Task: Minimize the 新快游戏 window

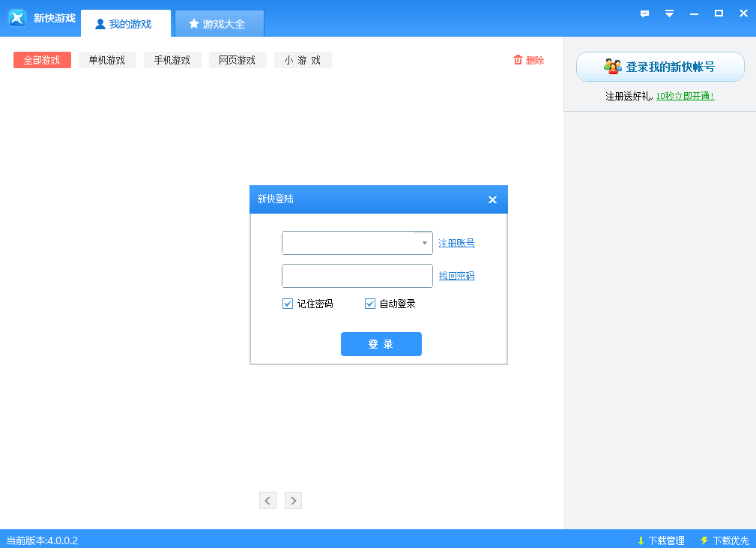Action: (x=694, y=13)
